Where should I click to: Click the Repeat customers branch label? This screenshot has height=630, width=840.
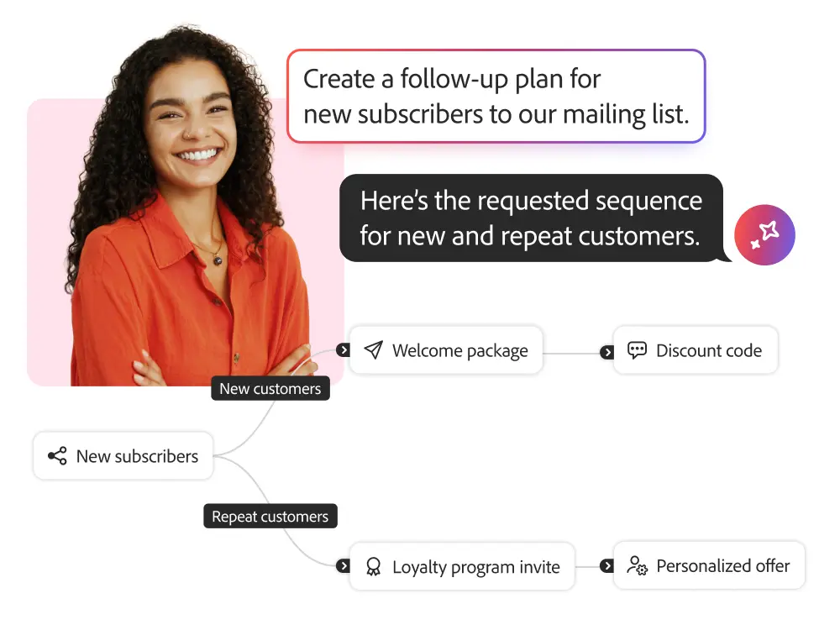click(270, 516)
